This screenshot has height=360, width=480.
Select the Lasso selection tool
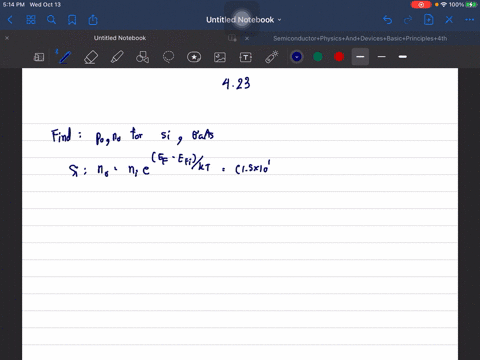click(168, 57)
